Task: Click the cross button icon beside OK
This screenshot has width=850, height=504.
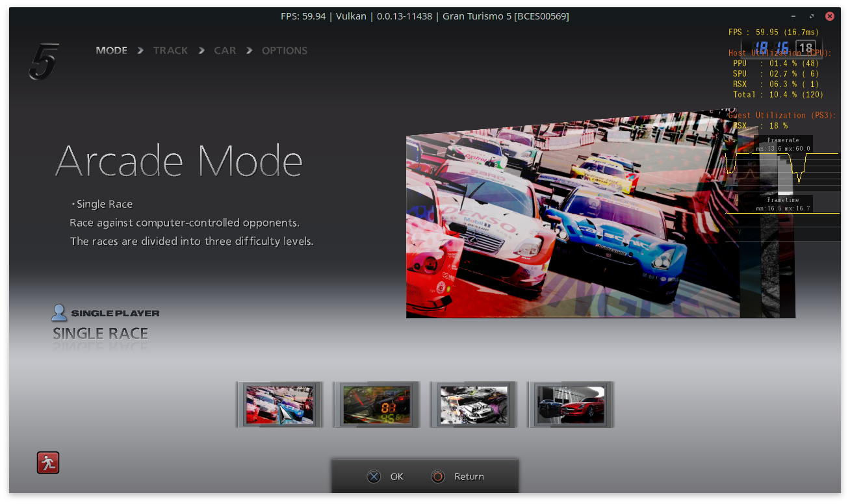Action: [374, 477]
